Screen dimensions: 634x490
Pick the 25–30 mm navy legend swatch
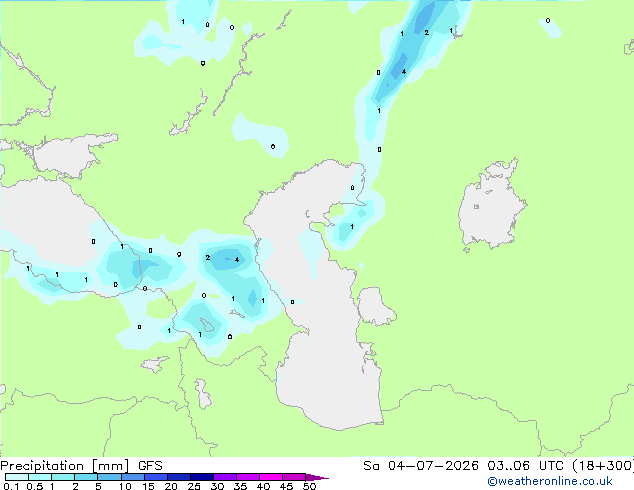click(x=201, y=477)
